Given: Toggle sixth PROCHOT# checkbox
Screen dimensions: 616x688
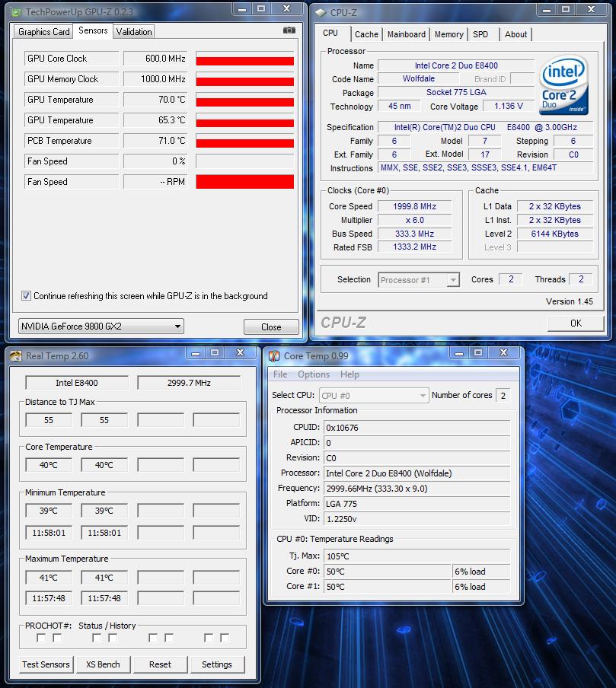Looking at the screenshot, I should coord(169,638).
